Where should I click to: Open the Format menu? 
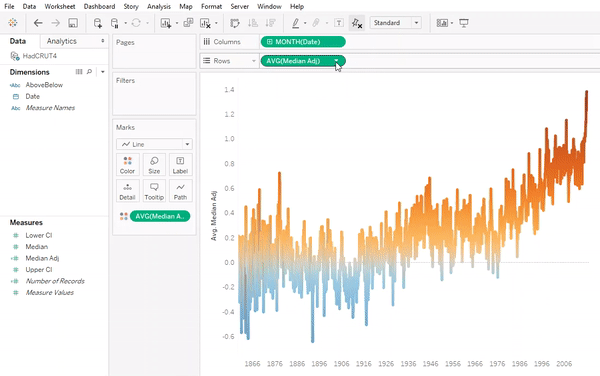[x=211, y=7]
